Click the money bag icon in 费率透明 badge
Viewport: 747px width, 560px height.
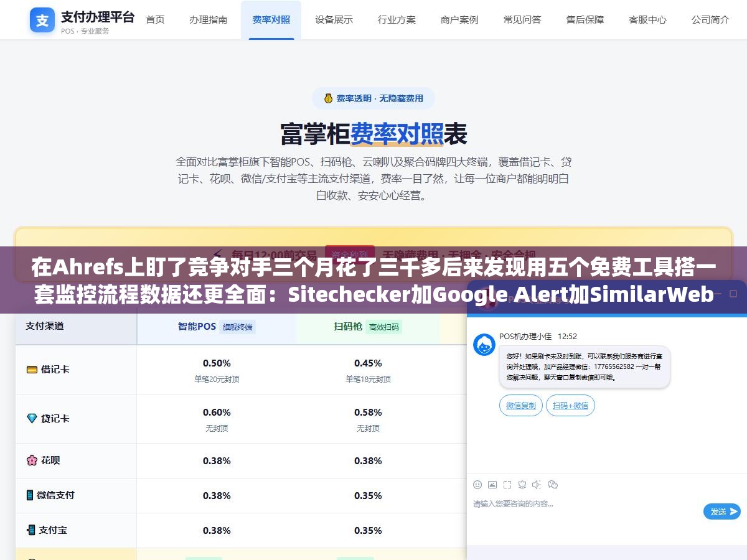coord(328,98)
